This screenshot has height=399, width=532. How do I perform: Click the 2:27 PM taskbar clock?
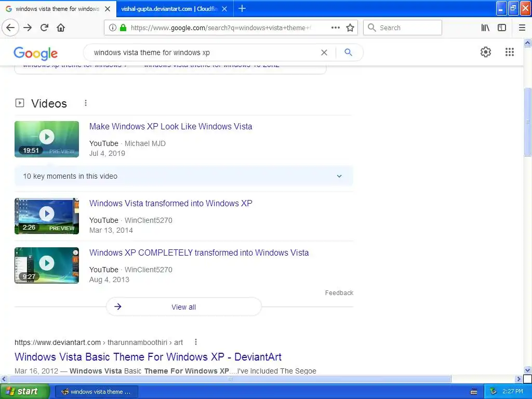(x=513, y=391)
